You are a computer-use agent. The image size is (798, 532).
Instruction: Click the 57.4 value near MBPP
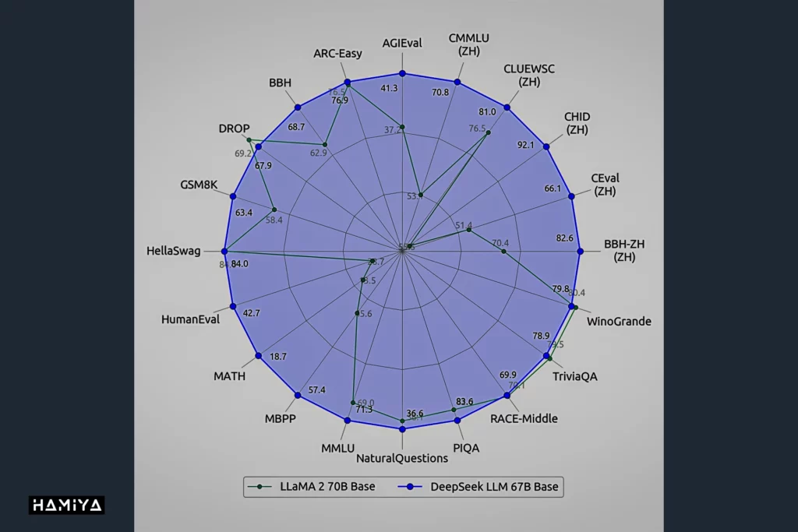[316, 390]
